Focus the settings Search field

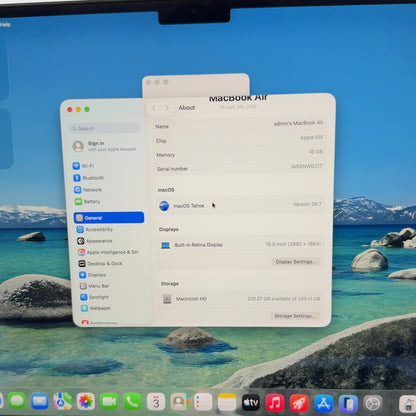(x=105, y=128)
